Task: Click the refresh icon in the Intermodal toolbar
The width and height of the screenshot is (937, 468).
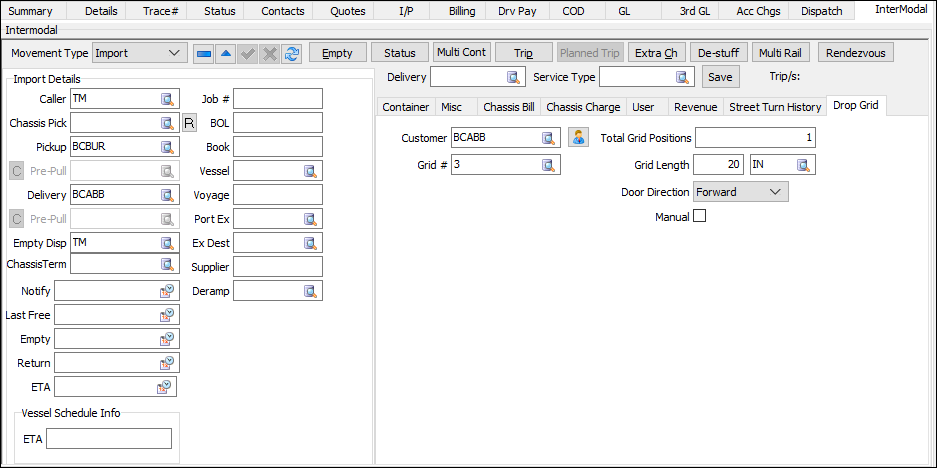Action: [x=291, y=53]
